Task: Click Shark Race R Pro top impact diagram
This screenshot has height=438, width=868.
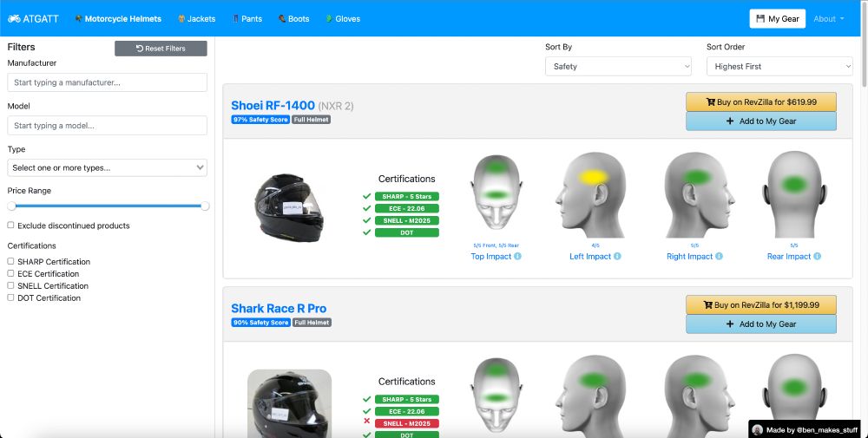Action: [x=496, y=396]
